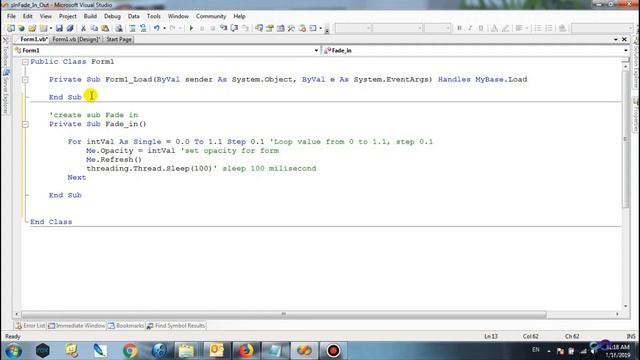Open Solution Explorer from toolbar icon
The image size is (640, 360).
click(x=259, y=28)
